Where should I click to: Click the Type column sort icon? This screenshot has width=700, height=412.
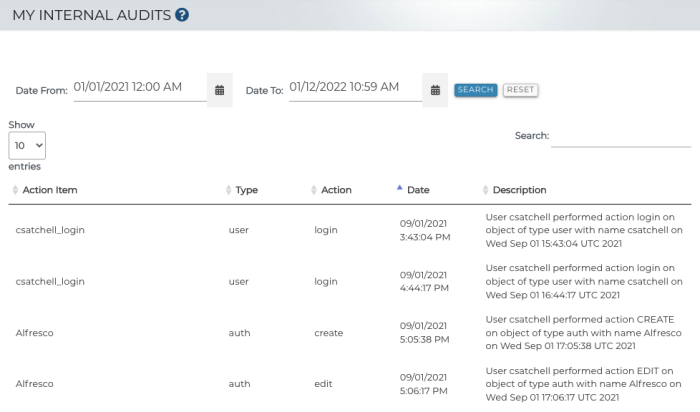228,190
